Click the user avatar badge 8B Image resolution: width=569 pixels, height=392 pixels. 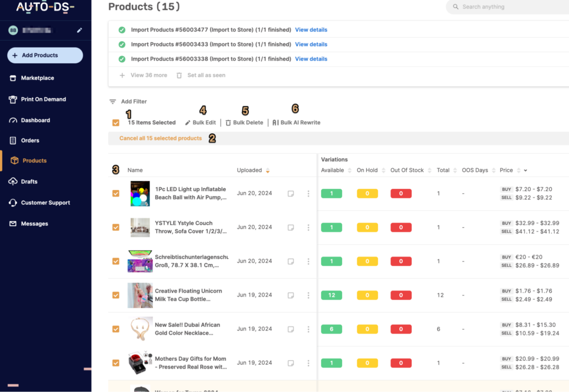pos(13,30)
